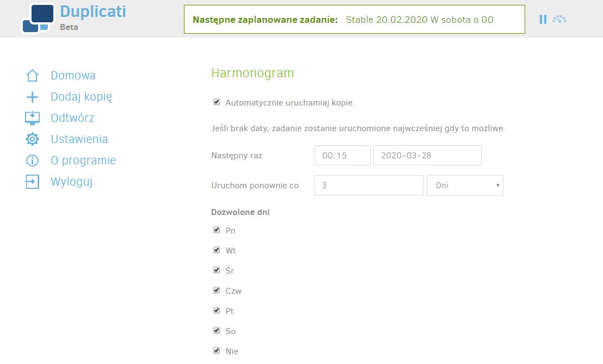Click the repeat interval field showing 3

tap(369, 186)
